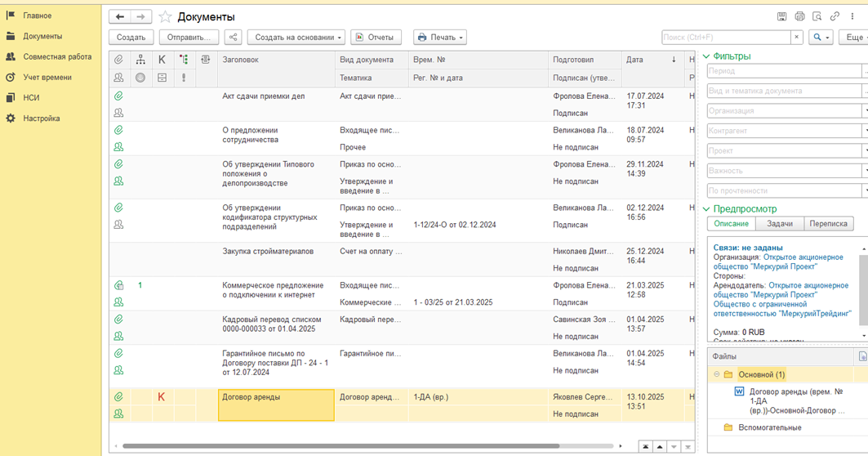Add Документы to favorites with the star
Image resolution: width=868 pixels, height=456 pixels.
tap(165, 17)
